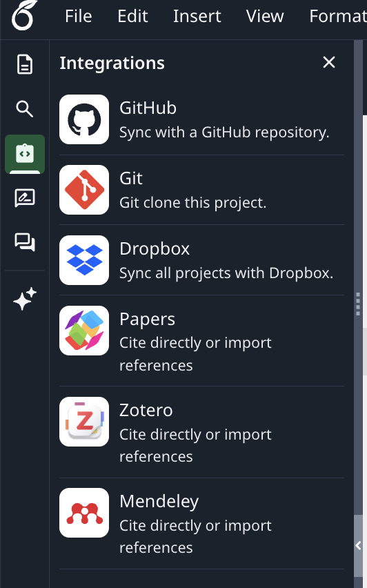The width and height of the screenshot is (367, 588).
Task: Click the panel resize handle dots
Action: (x=358, y=304)
